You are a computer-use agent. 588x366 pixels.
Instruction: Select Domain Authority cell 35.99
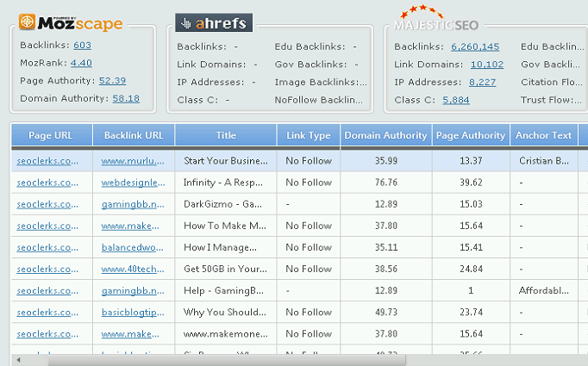[386, 161]
